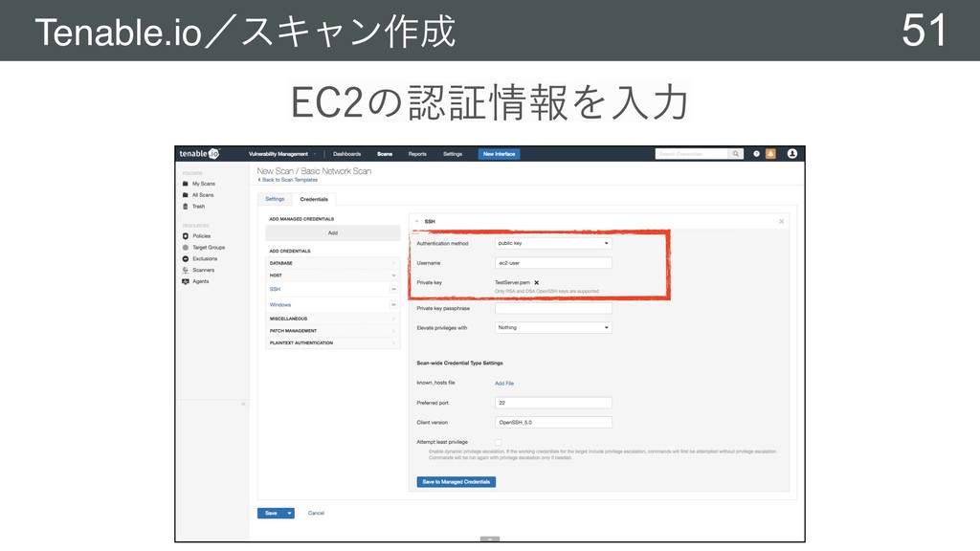Select the SSH credential type
980x551 pixels.
point(275,289)
